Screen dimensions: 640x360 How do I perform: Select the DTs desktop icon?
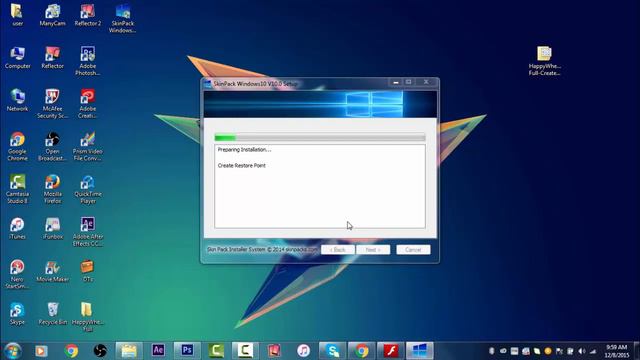[87, 271]
